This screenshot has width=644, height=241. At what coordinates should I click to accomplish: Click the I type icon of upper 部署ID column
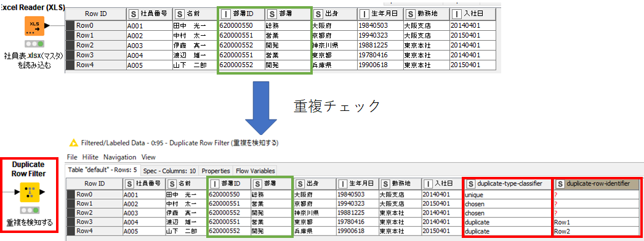tap(225, 14)
